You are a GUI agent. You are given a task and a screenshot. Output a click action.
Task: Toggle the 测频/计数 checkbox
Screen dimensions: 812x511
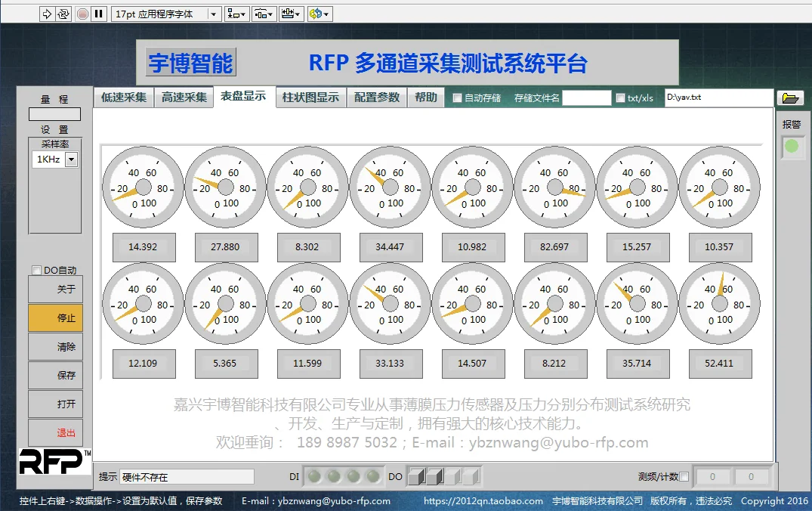(x=684, y=477)
